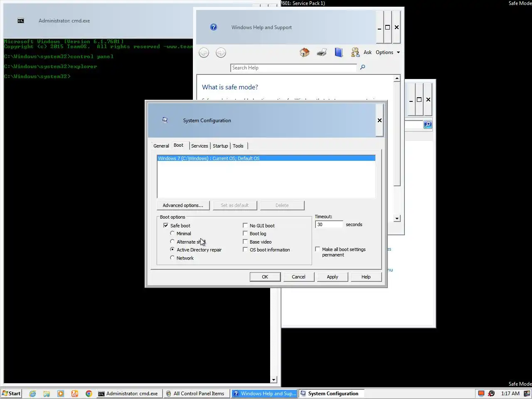Launch Internet Explorer from taskbar
This screenshot has width=532, height=399.
[x=32, y=394]
